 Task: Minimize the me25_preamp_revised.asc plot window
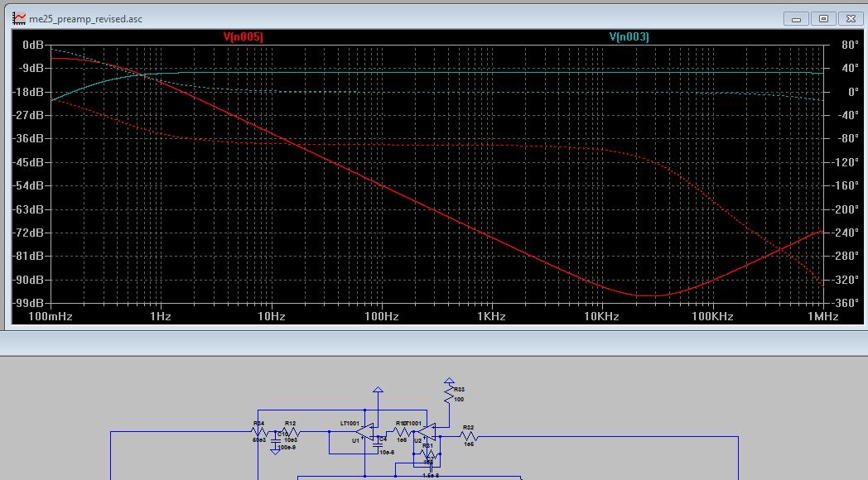[796, 19]
